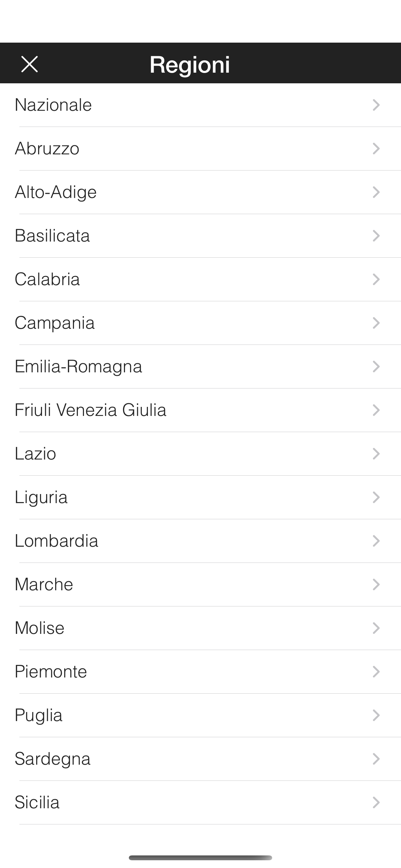
Task: Expand the Calabria row arrow
Action: point(376,279)
